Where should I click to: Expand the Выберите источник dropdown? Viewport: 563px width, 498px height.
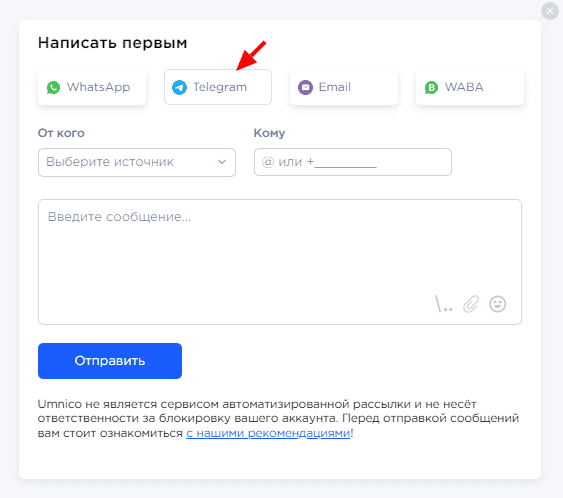pyautogui.click(x=137, y=162)
